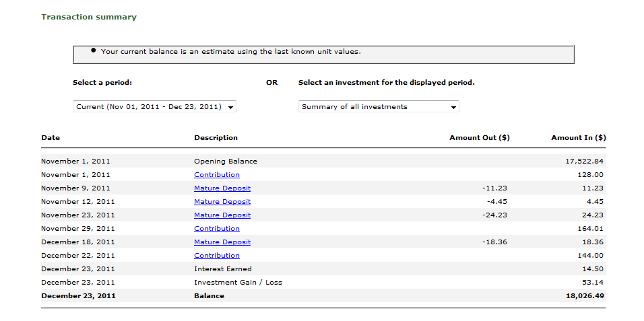Image resolution: width=644 pixels, height=321 pixels.
Task: Click the Transaction summary heading
Action: (89, 17)
